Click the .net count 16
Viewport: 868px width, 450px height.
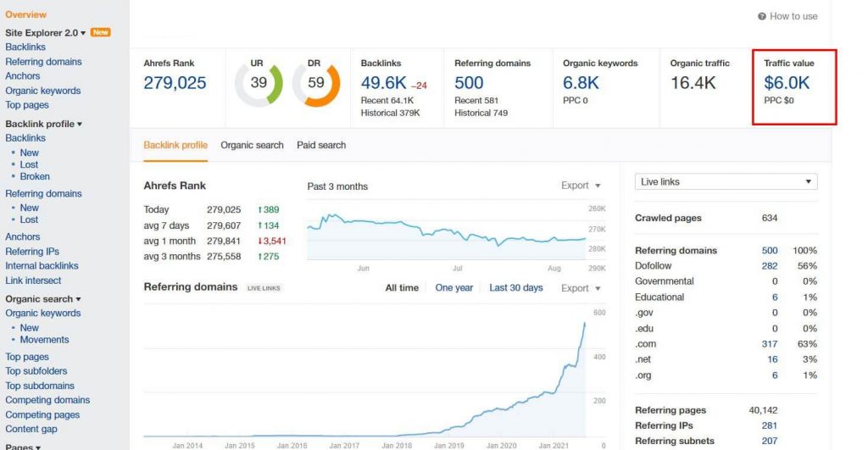[772, 360]
